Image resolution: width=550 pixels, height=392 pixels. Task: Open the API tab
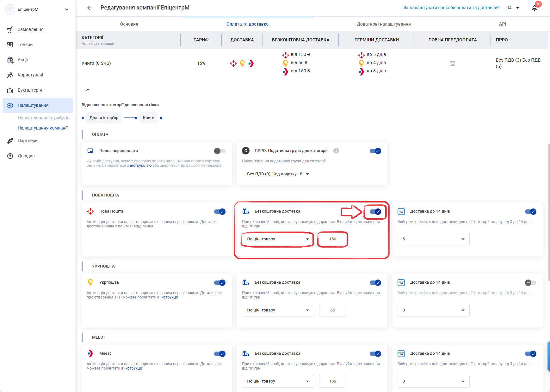pyautogui.click(x=503, y=24)
